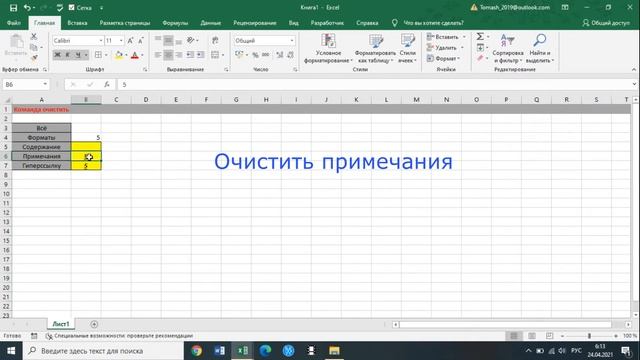Click the 'Что вы хотите сделать?' search box
The height and width of the screenshot is (360, 640).
coord(433,23)
